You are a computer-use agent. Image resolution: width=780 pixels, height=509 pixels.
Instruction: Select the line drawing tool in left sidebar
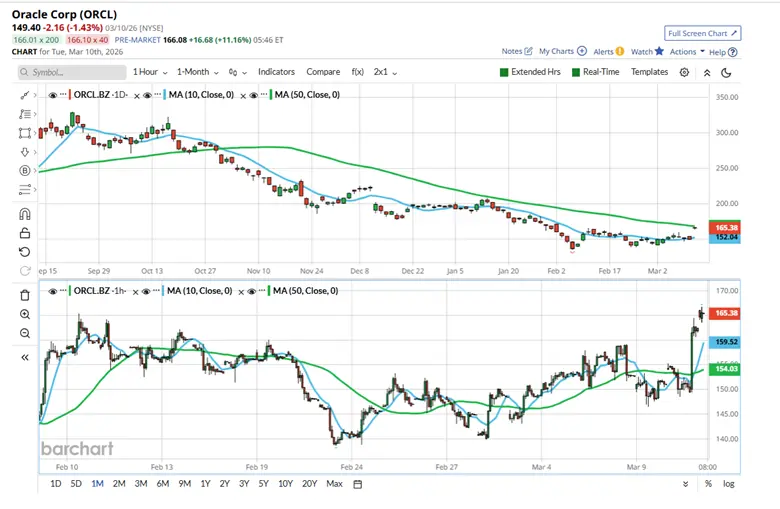pyautogui.click(x=24, y=95)
